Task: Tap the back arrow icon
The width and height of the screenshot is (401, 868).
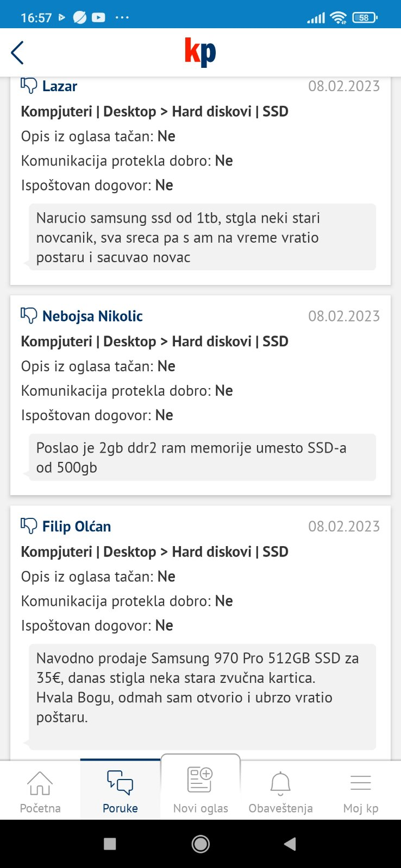Action: [17, 53]
